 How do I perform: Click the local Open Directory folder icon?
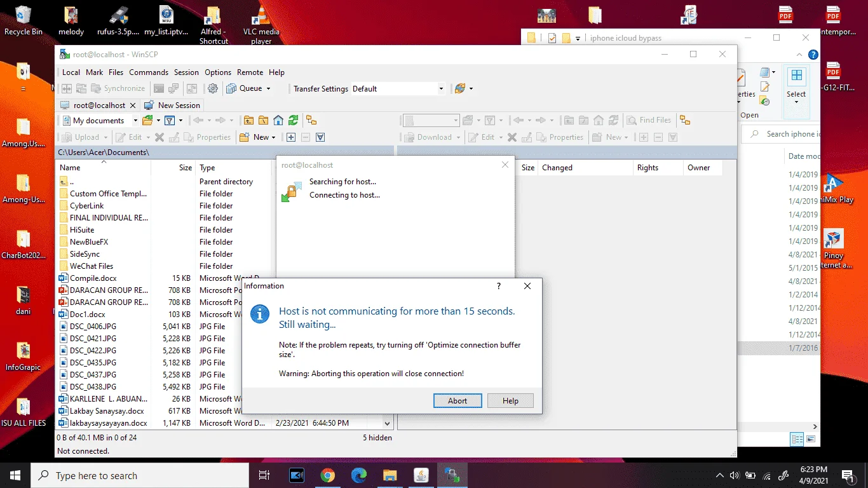pyautogui.click(x=147, y=120)
